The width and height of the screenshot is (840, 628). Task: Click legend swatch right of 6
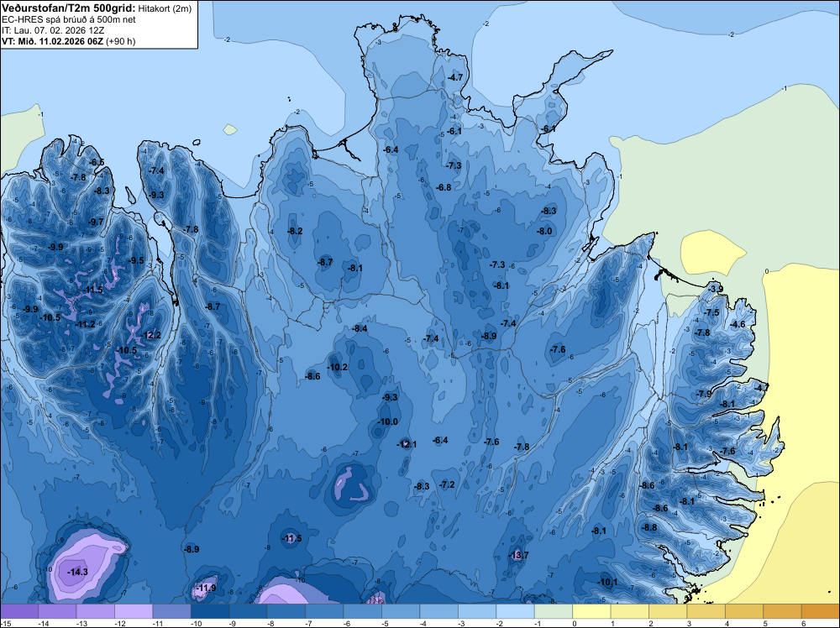click(x=821, y=611)
